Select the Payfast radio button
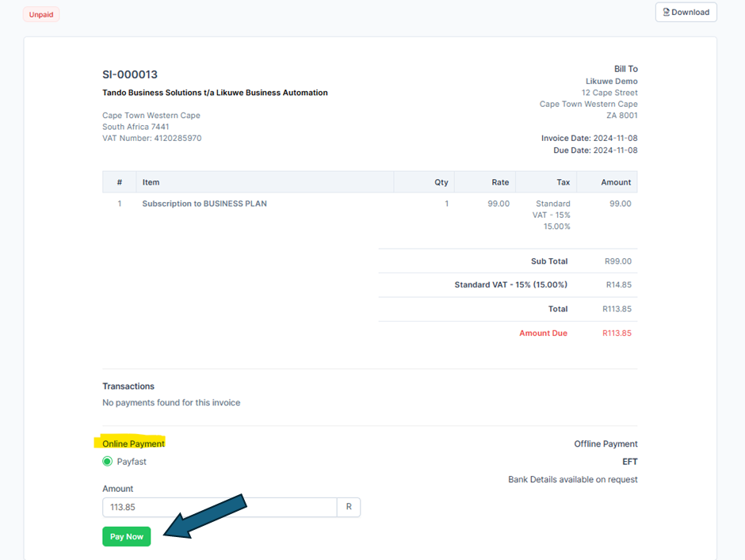 [x=108, y=462]
